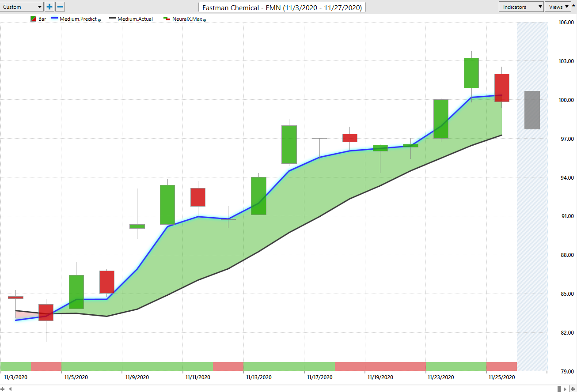Click the 11/19/2020 date label

380,377
